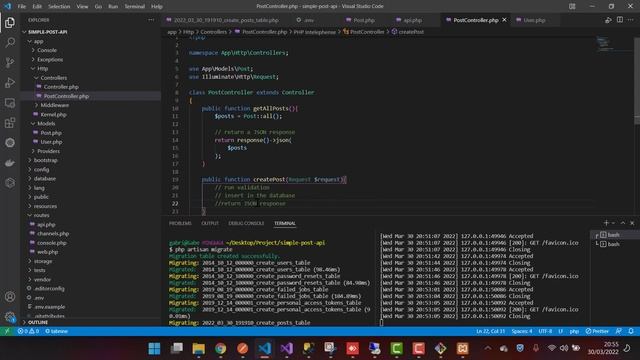Click the feedback icon in status bar
640x360 pixels.
(619, 331)
